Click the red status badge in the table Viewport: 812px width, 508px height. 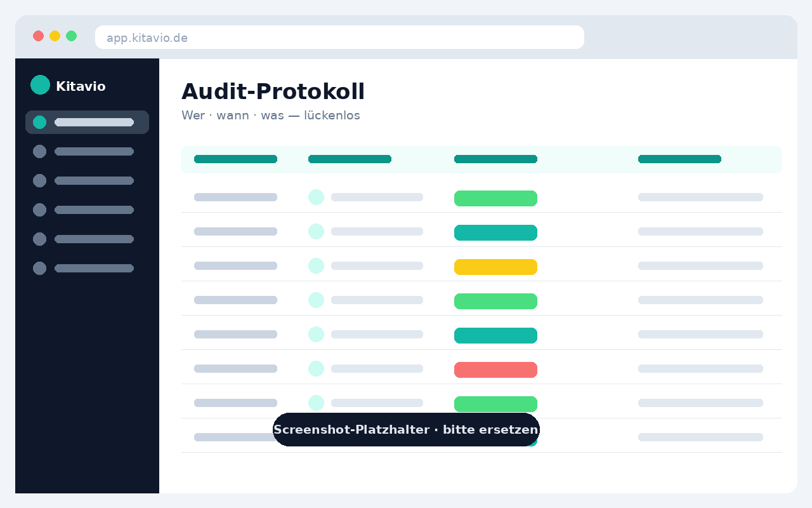[x=495, y=370]
